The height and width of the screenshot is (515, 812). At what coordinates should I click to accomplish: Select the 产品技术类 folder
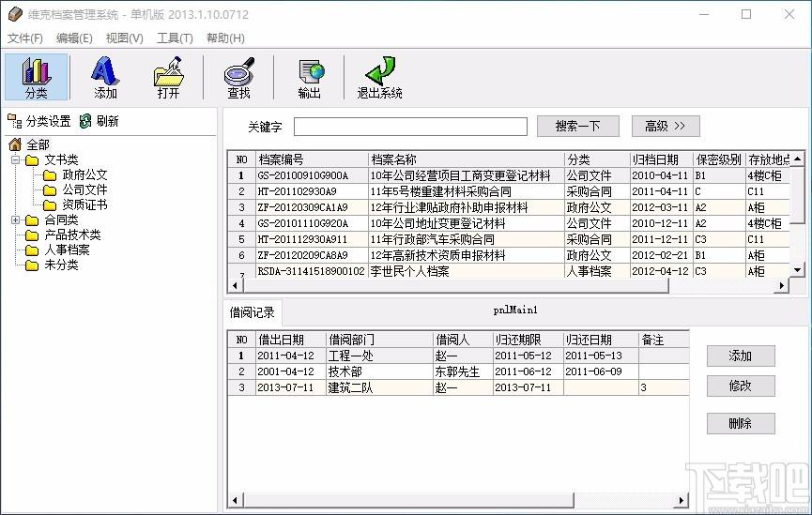63,235
